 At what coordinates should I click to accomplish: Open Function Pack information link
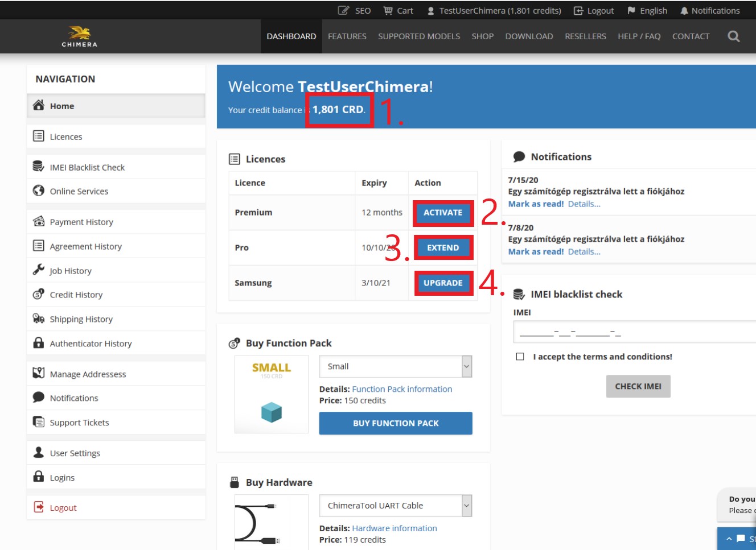pos(402,388)
